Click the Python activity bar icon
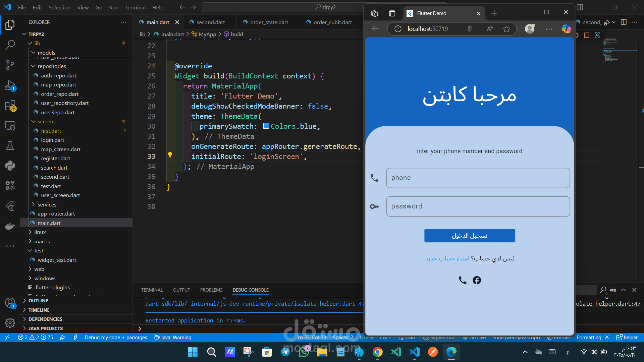The height and width of the screenshot is (362, 644). click(x=10, y=166)
